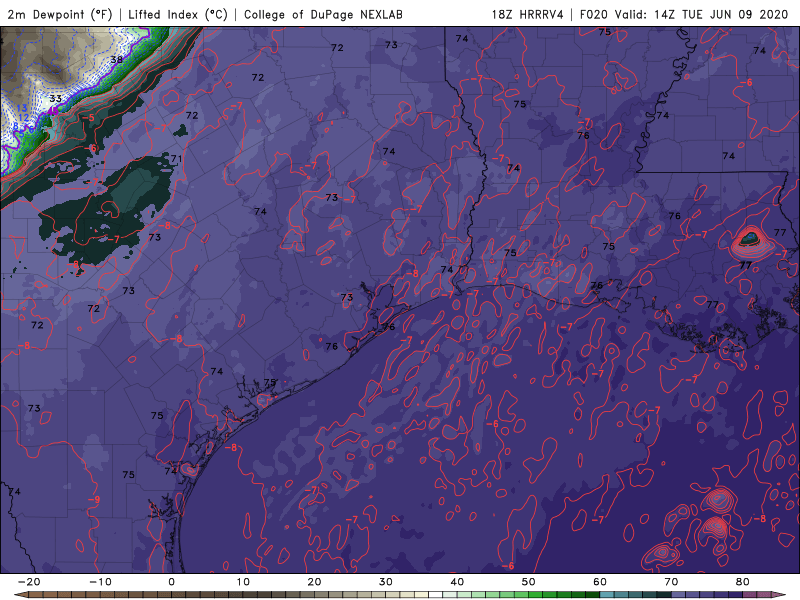
Task: Click the 60 label on the color scale
Action: [x=600, y=582]
